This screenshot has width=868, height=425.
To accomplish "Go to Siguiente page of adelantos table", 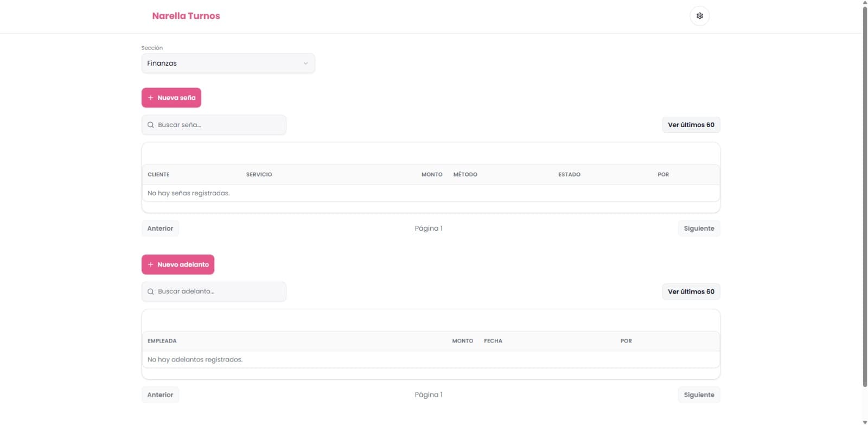I will click(x=699, y=395).
